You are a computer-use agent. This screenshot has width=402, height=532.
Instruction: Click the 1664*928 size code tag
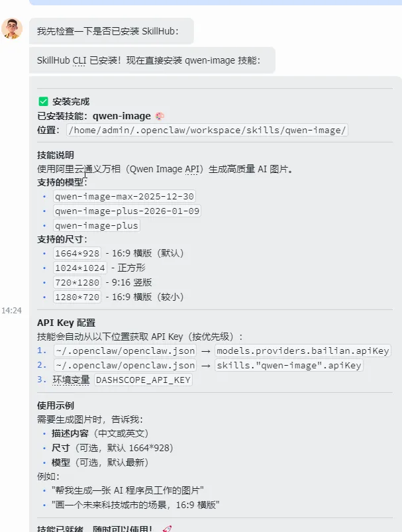77,253
